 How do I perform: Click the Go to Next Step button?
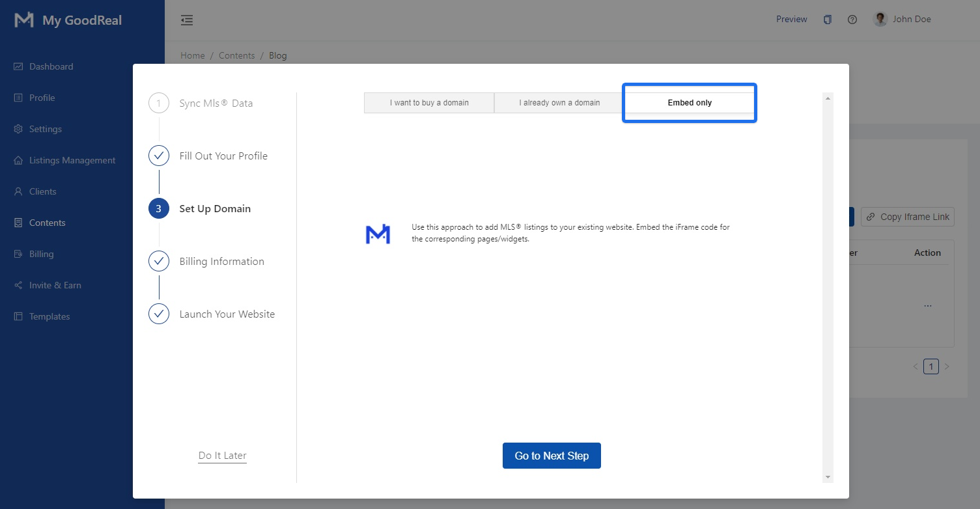552,456
